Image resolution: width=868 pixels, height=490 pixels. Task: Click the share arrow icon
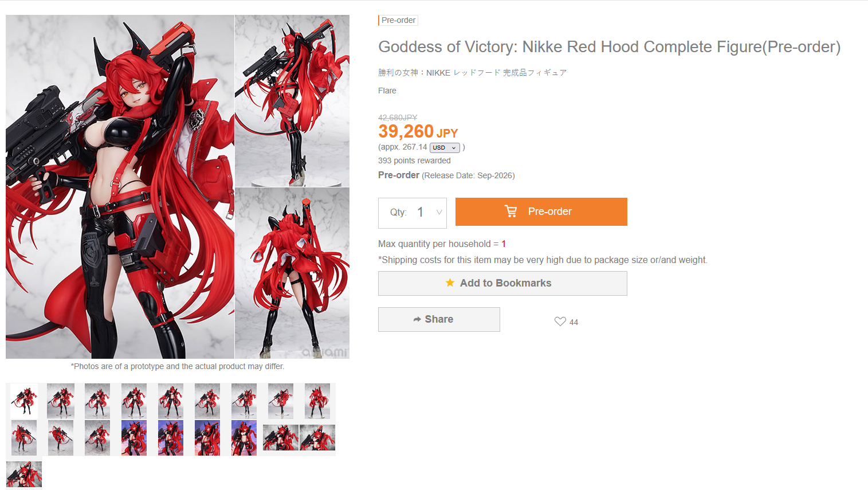(417, 319)
